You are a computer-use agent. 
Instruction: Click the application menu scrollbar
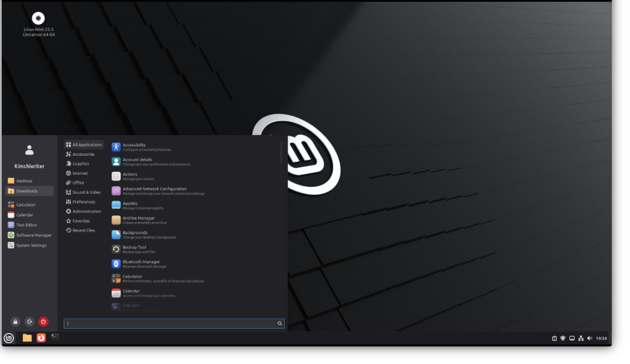(x=282, y=153)
